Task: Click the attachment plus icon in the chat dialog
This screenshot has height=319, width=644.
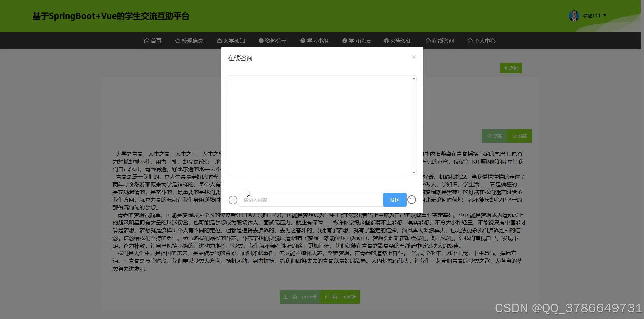Action: coord(233,200)
